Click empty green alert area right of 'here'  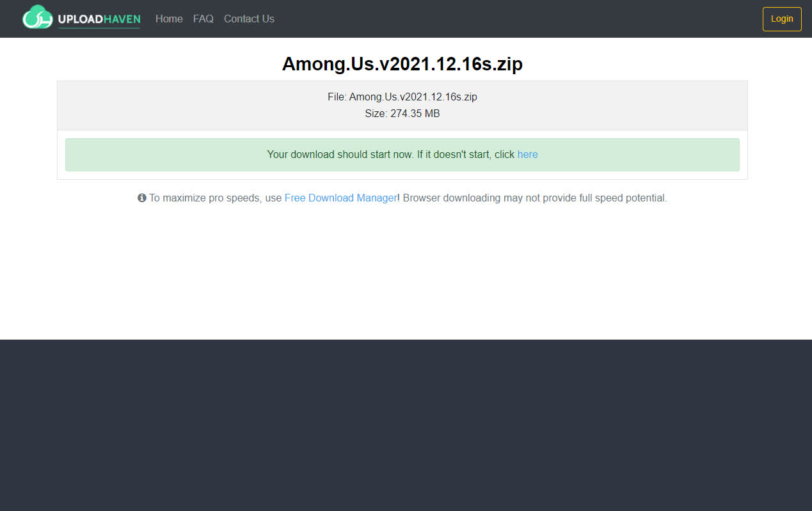coord(640,155)
